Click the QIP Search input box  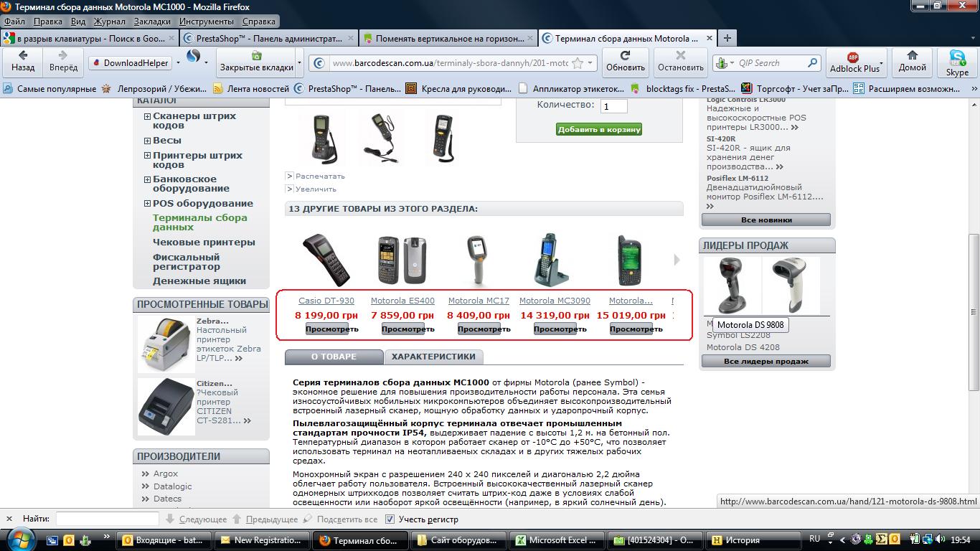[770, 63]
